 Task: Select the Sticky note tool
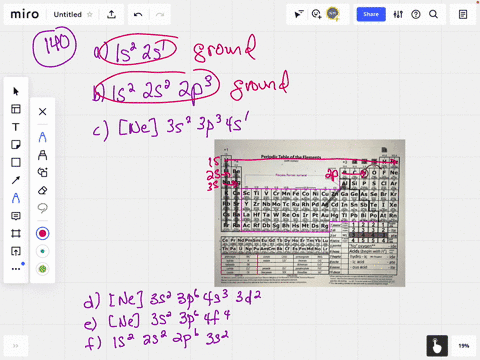[x=16, y=145]
